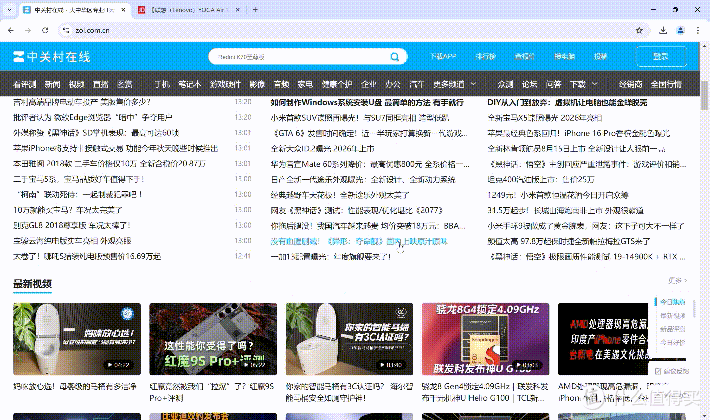710x420 pixels.
Task: Play the first toilet video thumbnail
Action: 77,339
